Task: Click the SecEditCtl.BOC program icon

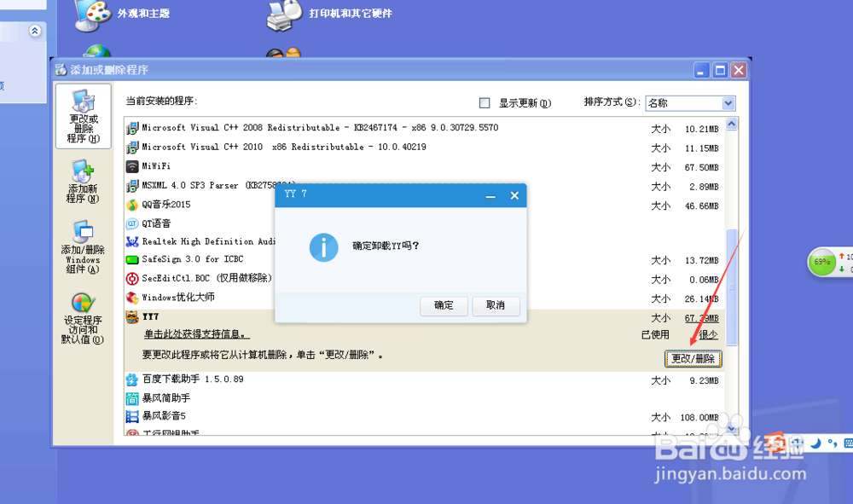Action: click(x=132, y=279)
